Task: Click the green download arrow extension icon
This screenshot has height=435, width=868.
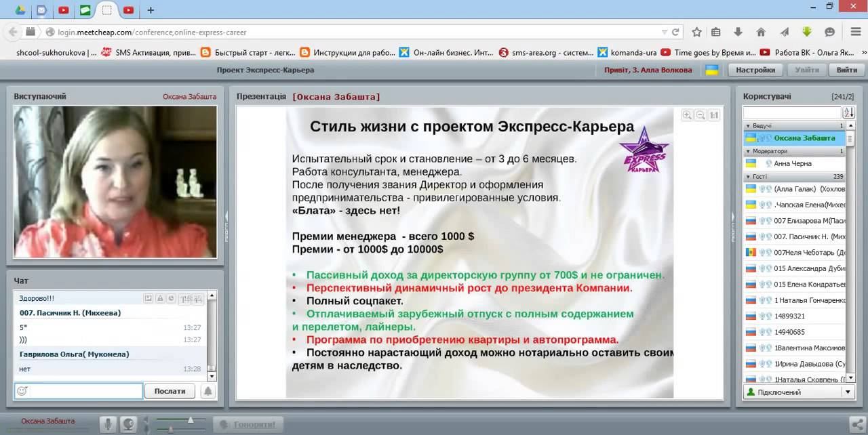Action: [807, 32]
